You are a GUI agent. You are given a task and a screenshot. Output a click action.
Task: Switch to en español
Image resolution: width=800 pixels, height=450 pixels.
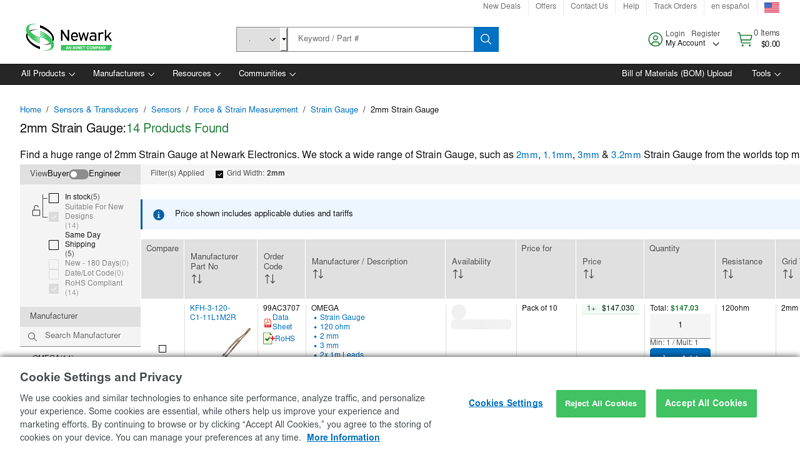730,6
